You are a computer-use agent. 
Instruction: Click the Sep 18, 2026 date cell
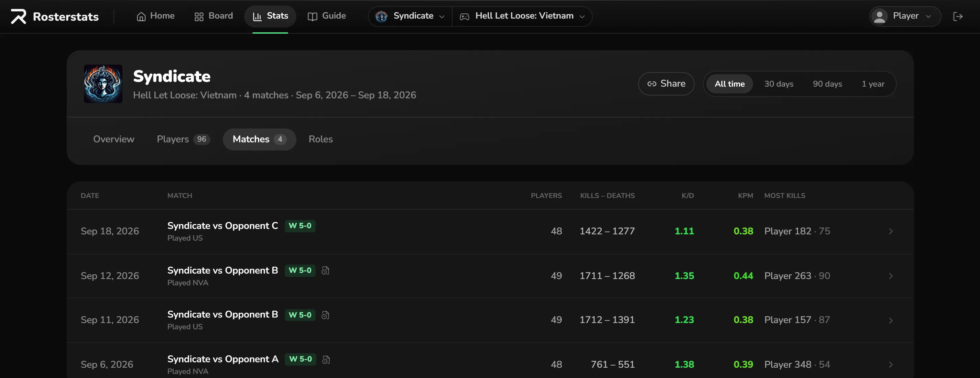pyautogui.click(x=110, y=231)
